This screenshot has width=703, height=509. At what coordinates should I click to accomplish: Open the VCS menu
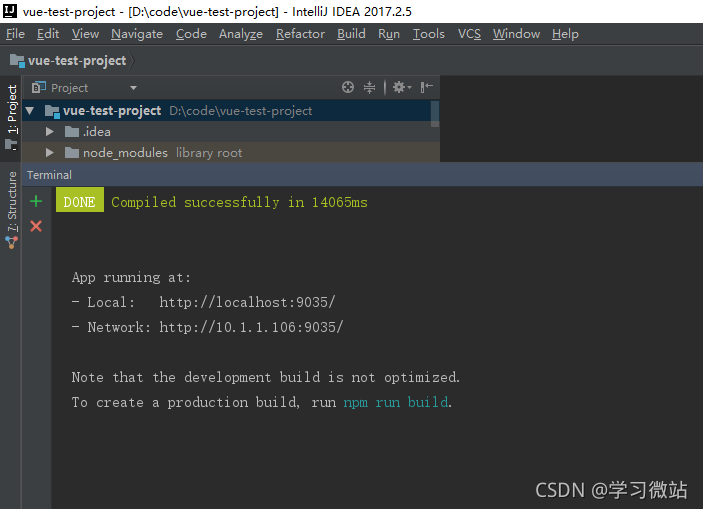tap(469, 34)
